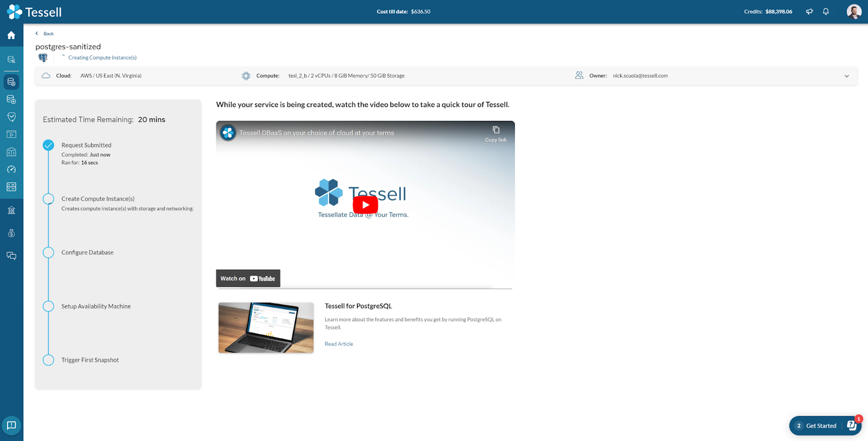Click the Get Started button
Image resolution: width=868 pixels, height=441 pixels.
[x=821, y=426]
